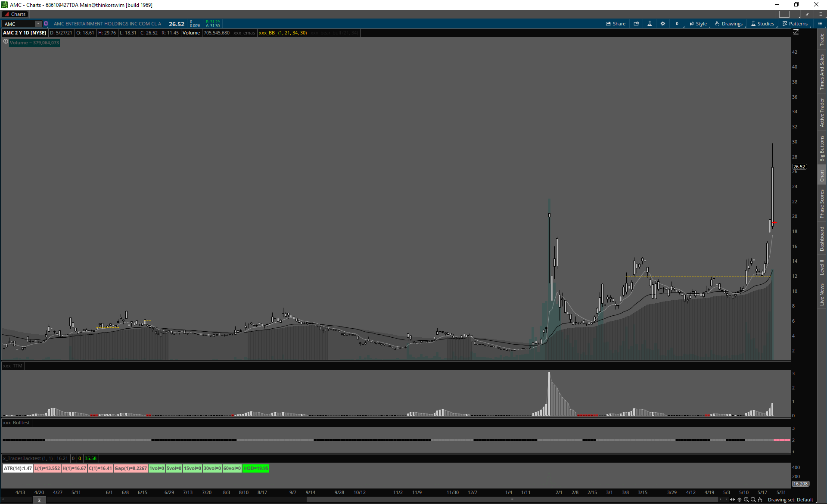This screenshot has height=504, width=827.
Task: Switch to the Active Trader side tab
Action: coord(822,112)
